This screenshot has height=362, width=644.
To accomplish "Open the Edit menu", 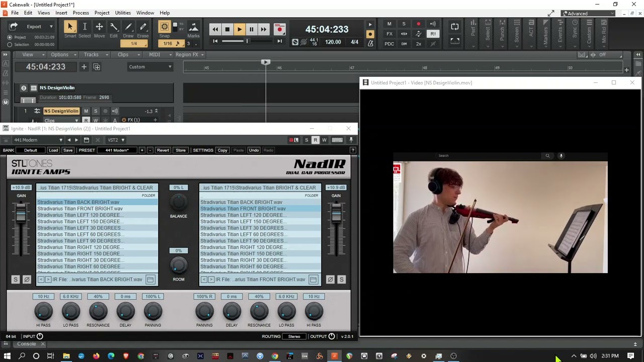I will point(28,13).
